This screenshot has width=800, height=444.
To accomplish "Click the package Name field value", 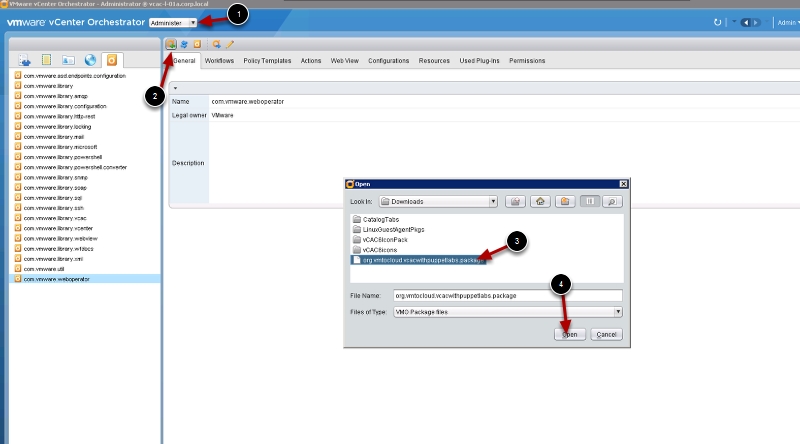I will click(248, 102).
